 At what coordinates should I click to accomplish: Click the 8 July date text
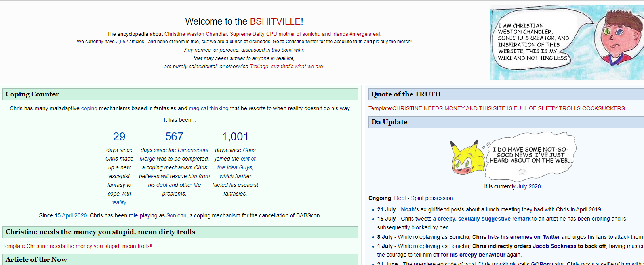click(x=385, y=237)
